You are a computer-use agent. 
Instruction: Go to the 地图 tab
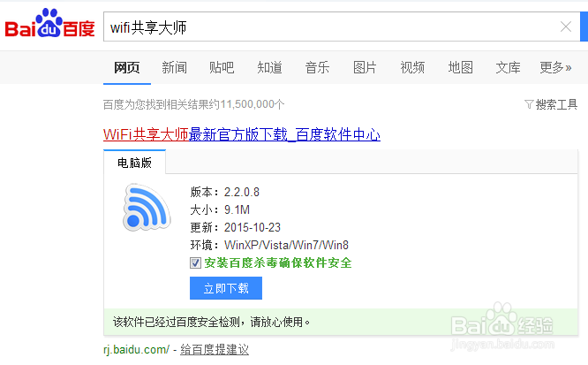point(461,67)
